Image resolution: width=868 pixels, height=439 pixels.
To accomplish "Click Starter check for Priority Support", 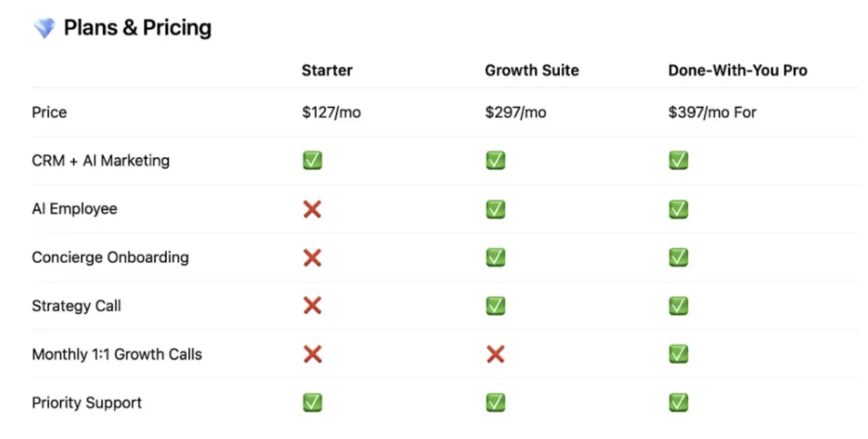I will [312, 403].
